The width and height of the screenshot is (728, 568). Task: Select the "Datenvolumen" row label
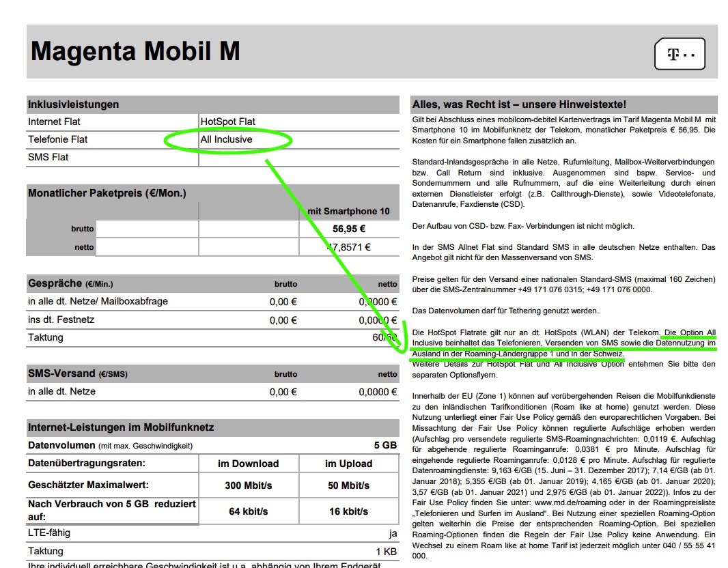[61, 446]
